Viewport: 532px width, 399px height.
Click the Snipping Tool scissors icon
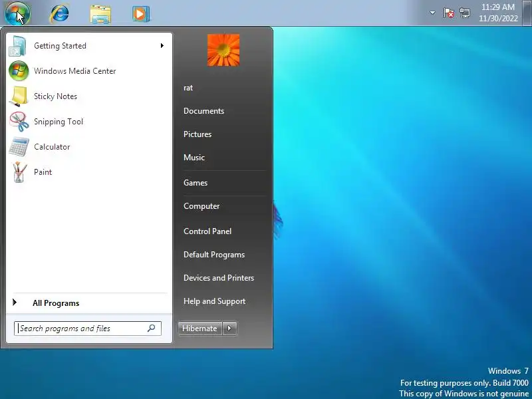point(19,122)
